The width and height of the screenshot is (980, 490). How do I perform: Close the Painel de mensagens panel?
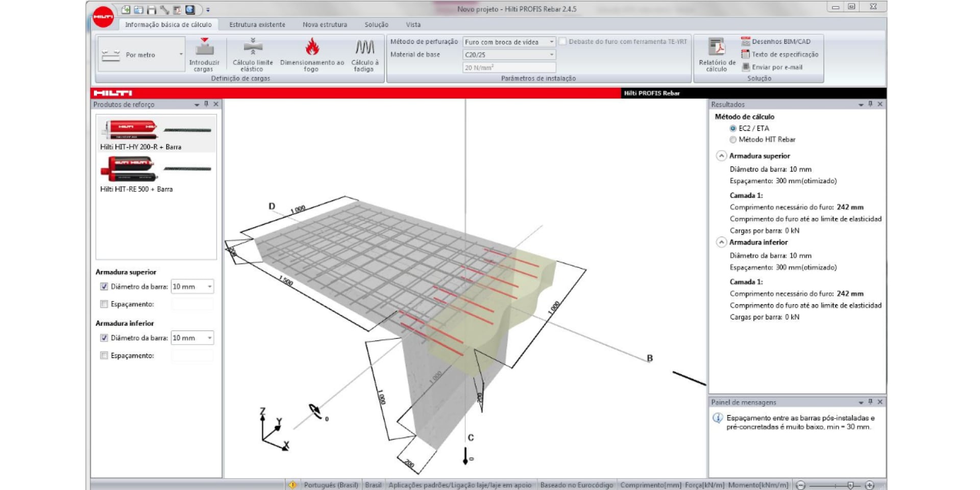tap(880, 402)
